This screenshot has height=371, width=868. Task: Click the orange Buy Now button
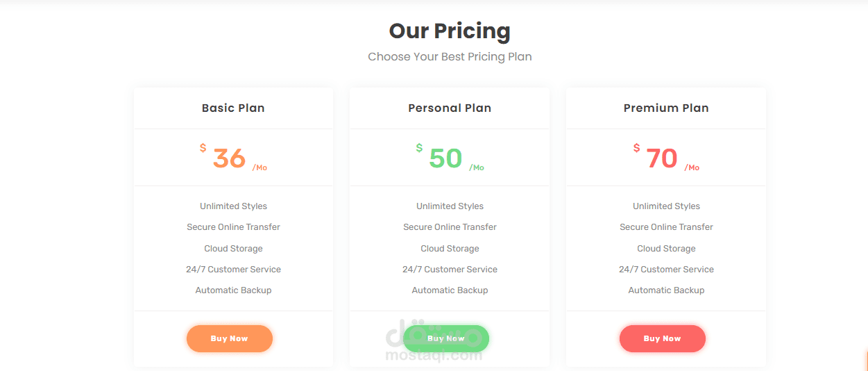pyautogui.click(x=229, y=338)
